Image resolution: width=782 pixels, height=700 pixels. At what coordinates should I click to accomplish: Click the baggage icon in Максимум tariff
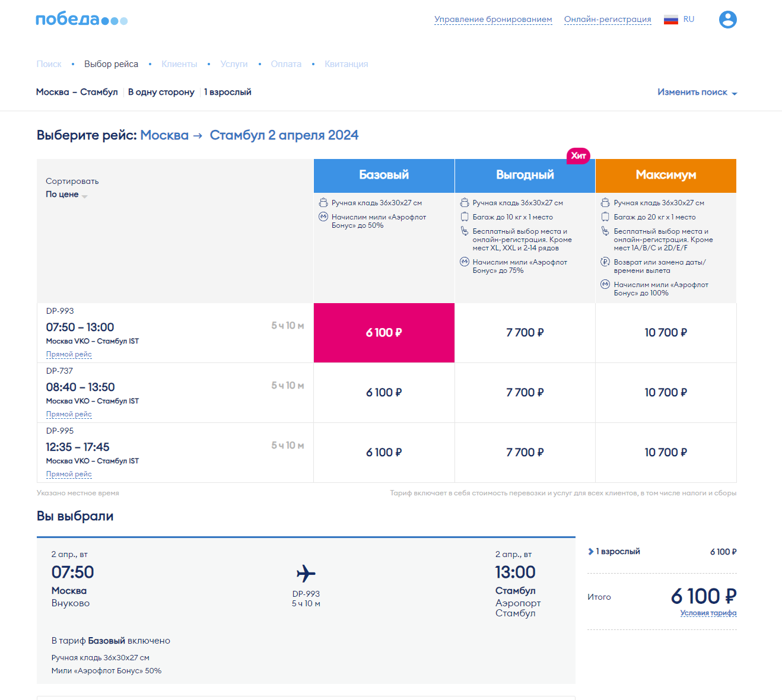point(605,217)
